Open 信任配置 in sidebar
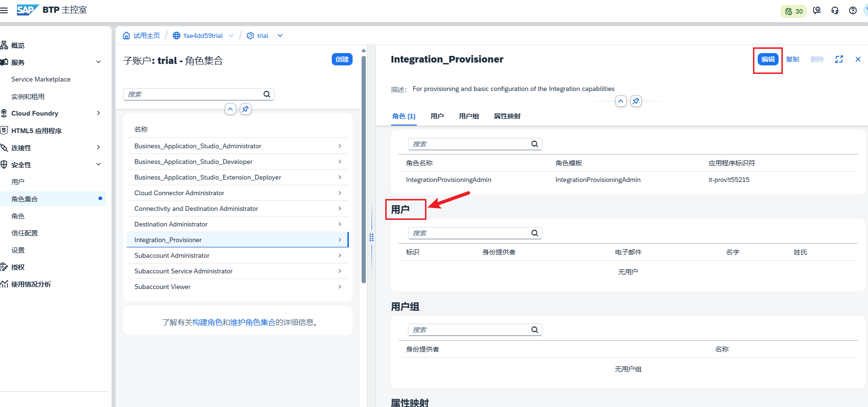 (x=25, y=233)
